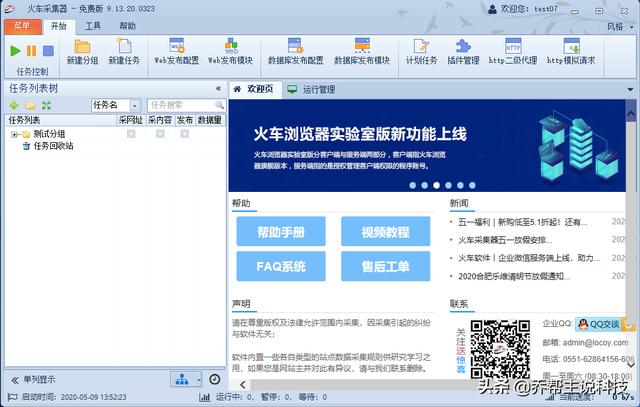The height and width of the screenshot is (407, 640).
Task: Open 计划任务
Action: 421,51
